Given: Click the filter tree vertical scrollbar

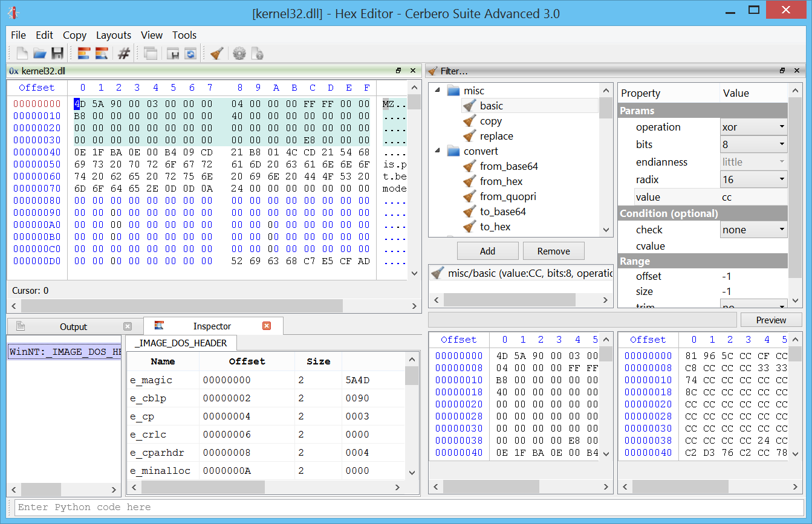Looking at the screenshot, I should [x=606, y=159].
